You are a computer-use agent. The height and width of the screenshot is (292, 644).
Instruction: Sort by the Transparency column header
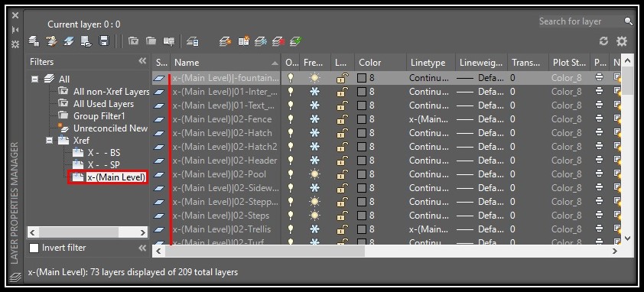(x=529, y=63)
